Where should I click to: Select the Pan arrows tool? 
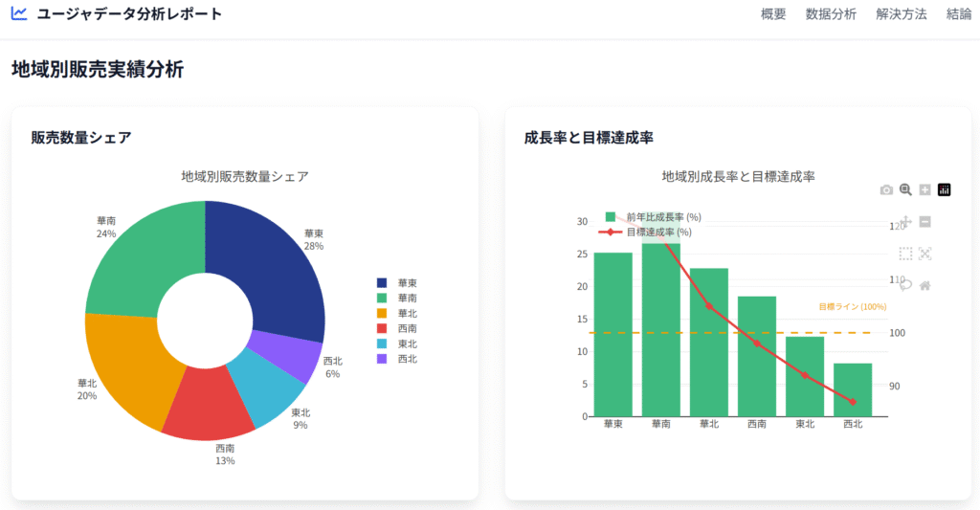tap(905, 222)
